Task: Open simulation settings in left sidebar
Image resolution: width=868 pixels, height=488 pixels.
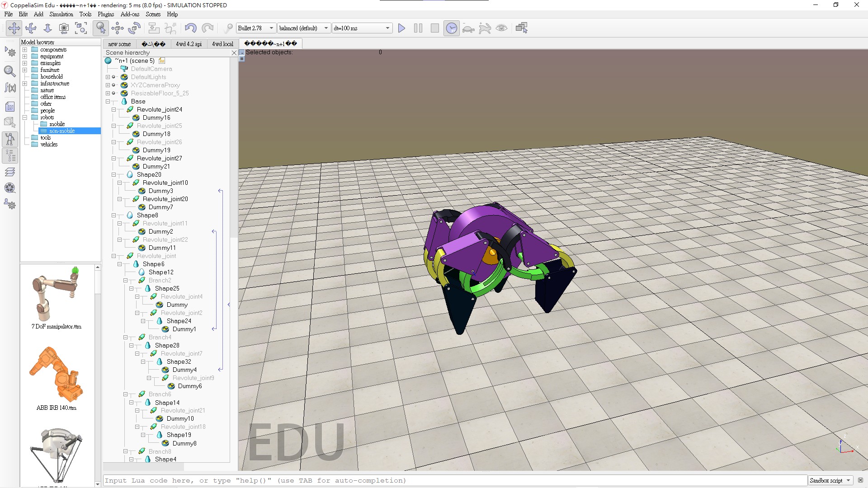Action: [x=10, y=52]
